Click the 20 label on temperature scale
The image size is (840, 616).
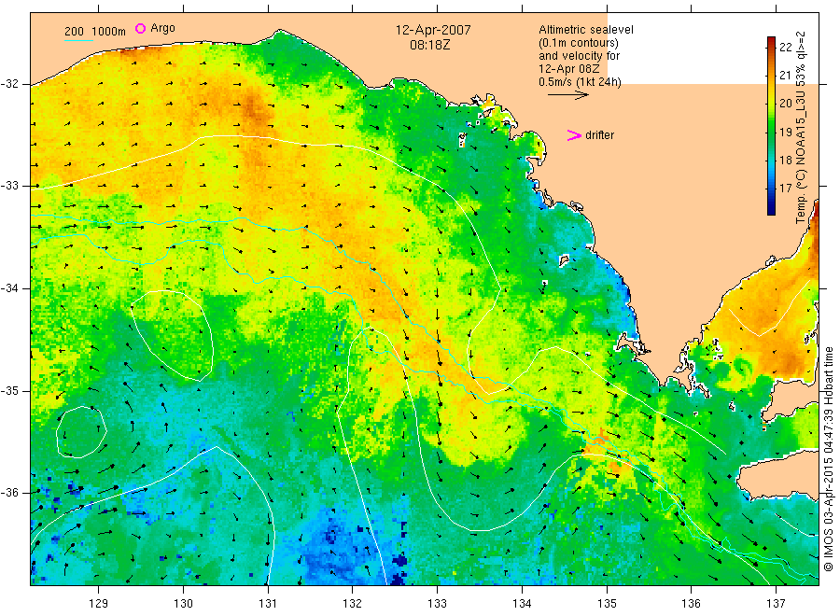click(785, 104)
